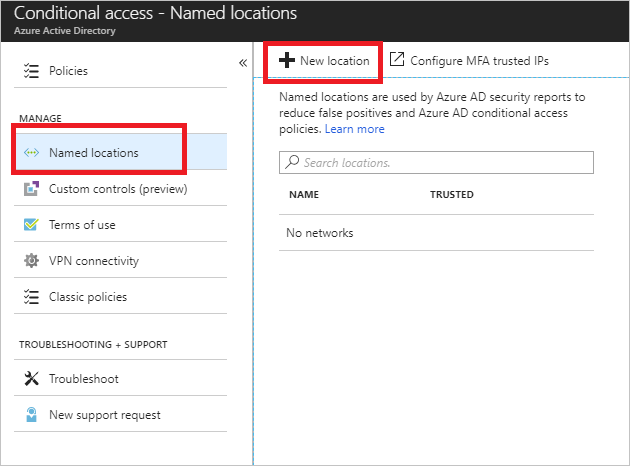Open Custom controls (preview) section
The image size is (630, 466).
tap(117, 189)
